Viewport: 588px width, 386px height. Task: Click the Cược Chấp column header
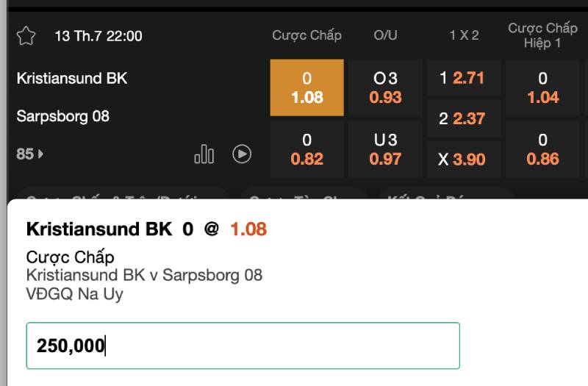pyautogui.click(x=306, y=35)
